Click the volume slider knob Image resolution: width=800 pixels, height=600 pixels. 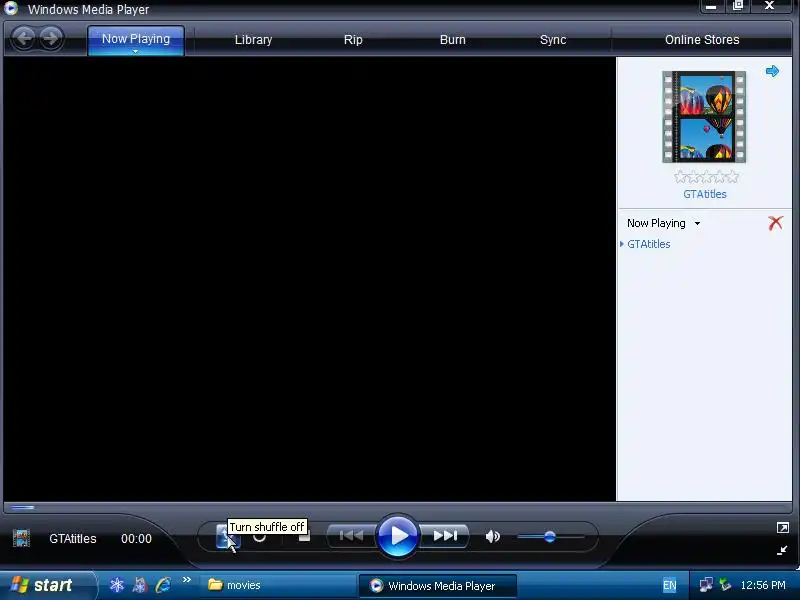pyautogui.click(x=549, y=537)
